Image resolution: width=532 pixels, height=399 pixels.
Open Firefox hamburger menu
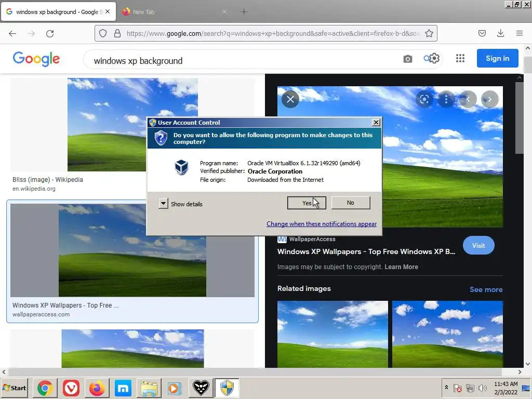coord(520,33)
